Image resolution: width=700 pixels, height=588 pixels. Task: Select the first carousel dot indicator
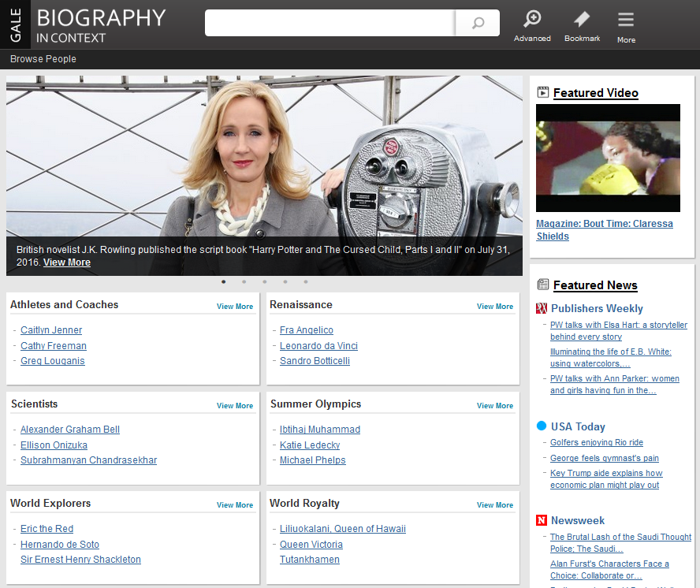pyautogui.click(x=224, y=281)
